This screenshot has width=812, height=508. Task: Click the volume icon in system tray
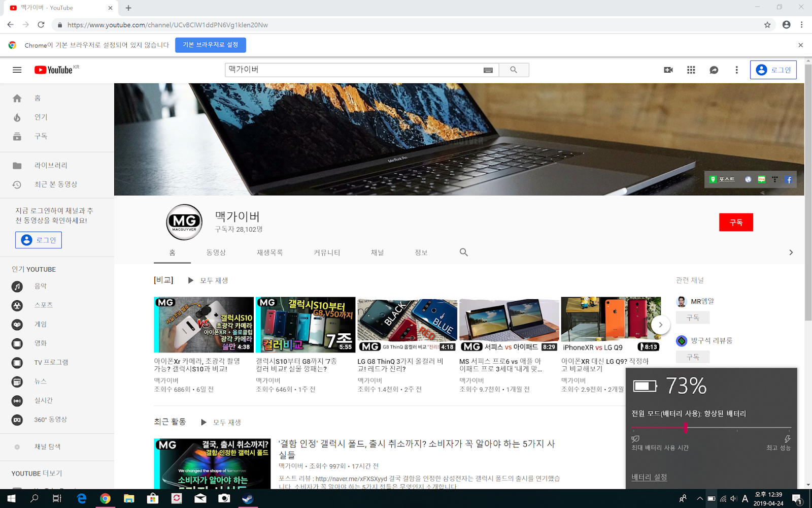point(734,499)
